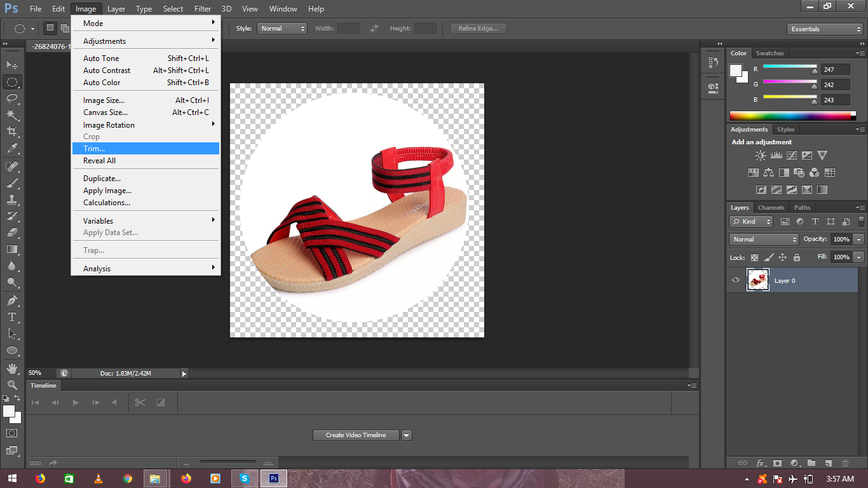This screenshot has height=488, width=868.
Task: Add a Photo Filter adjustment
Action: click(x=799, y=172)
